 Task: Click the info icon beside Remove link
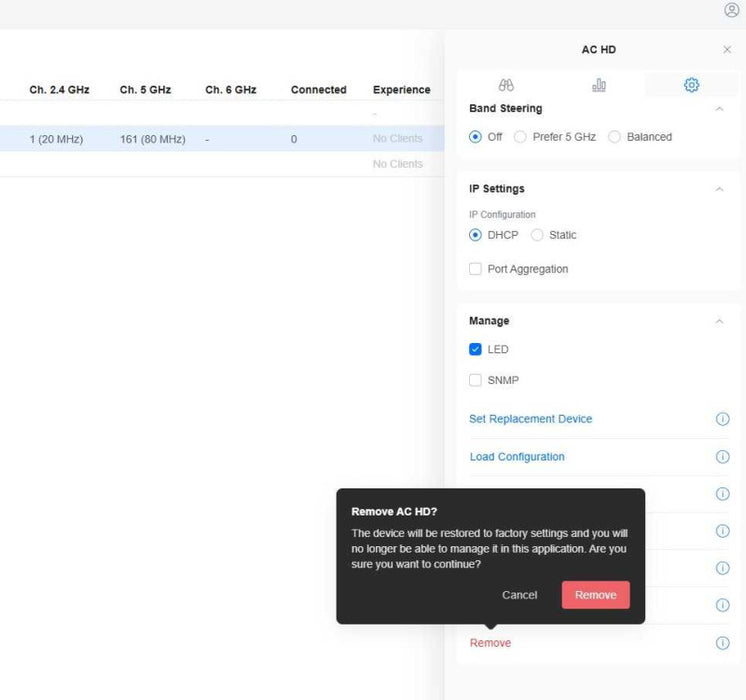coord(722,643)
